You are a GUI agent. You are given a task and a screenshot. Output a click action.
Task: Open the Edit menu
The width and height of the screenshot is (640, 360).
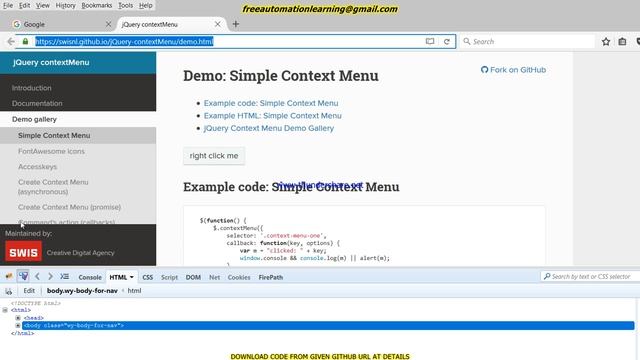click(24, 5)
